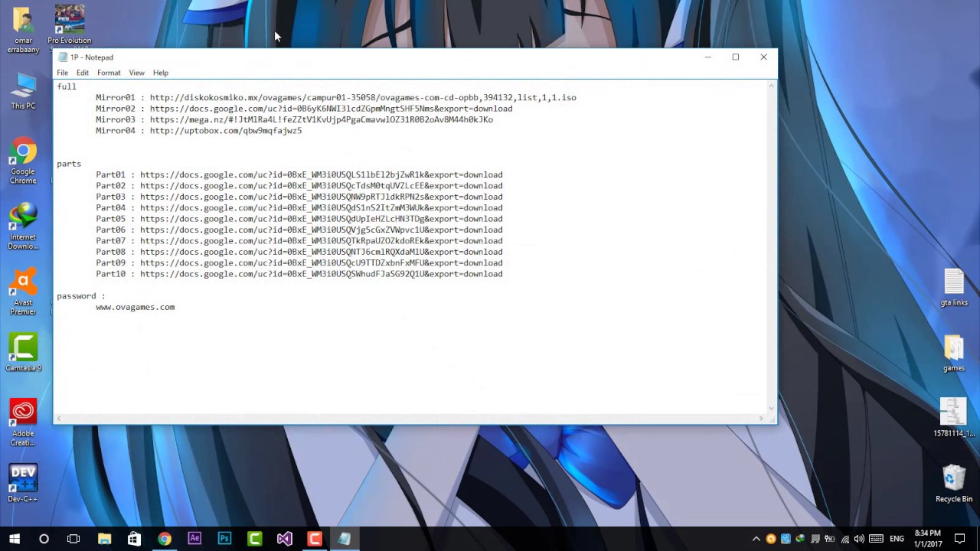Launch Visual Studio from taskbar

[285, 539]
